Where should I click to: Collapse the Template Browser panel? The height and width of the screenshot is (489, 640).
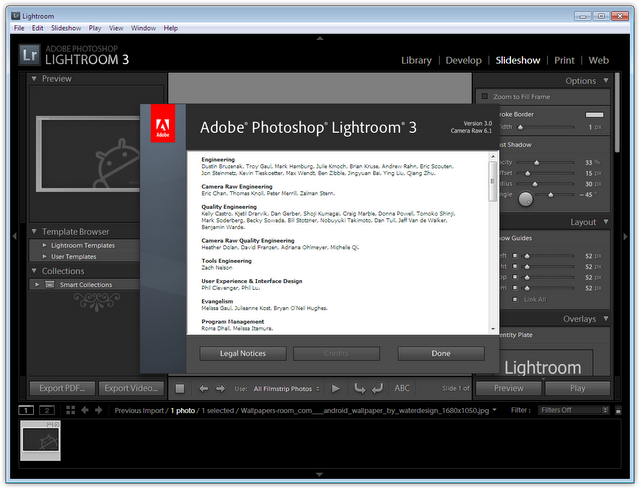click(34, 231)
